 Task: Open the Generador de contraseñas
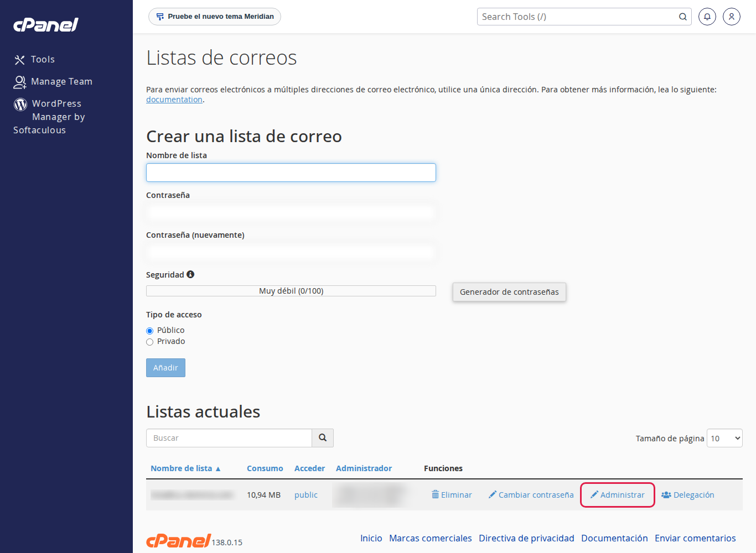509,292
